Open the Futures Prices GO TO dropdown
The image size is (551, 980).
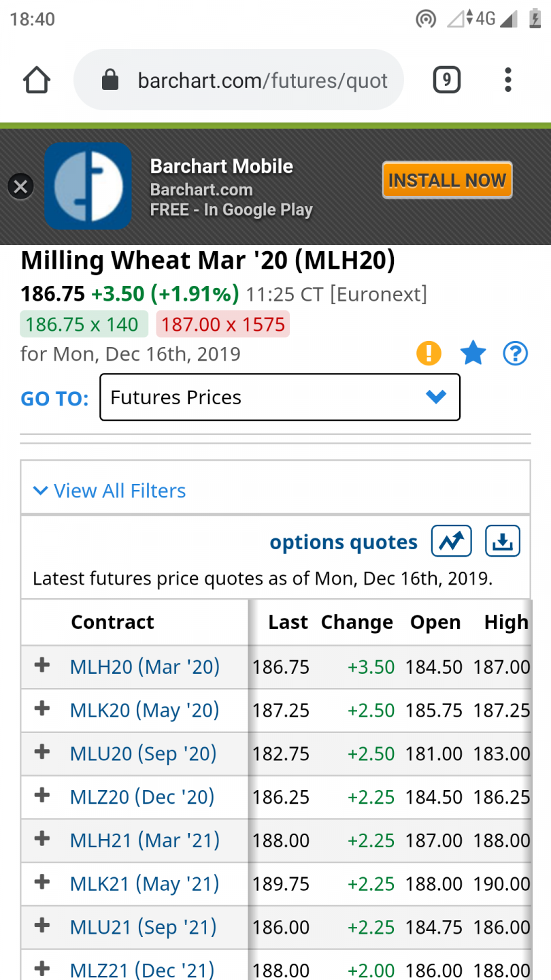(280, 397)
